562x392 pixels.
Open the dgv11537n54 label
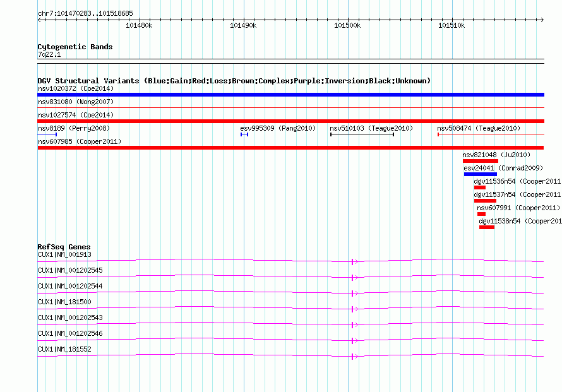[517, 194]
